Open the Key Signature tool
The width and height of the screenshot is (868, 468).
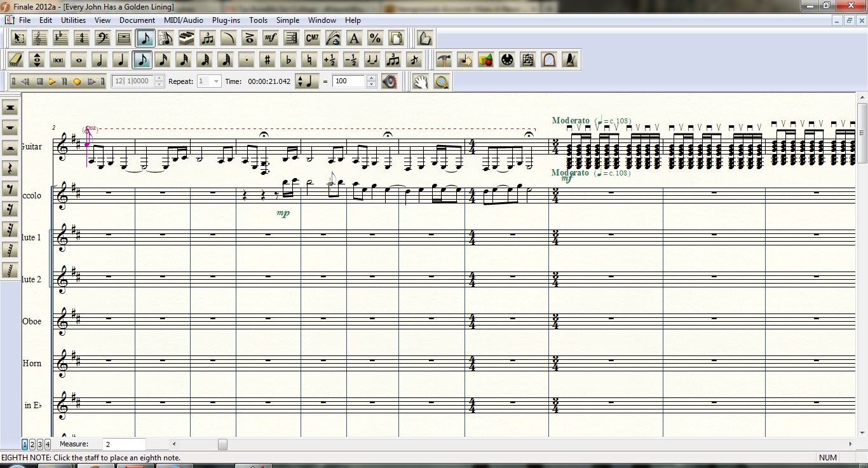60,38
